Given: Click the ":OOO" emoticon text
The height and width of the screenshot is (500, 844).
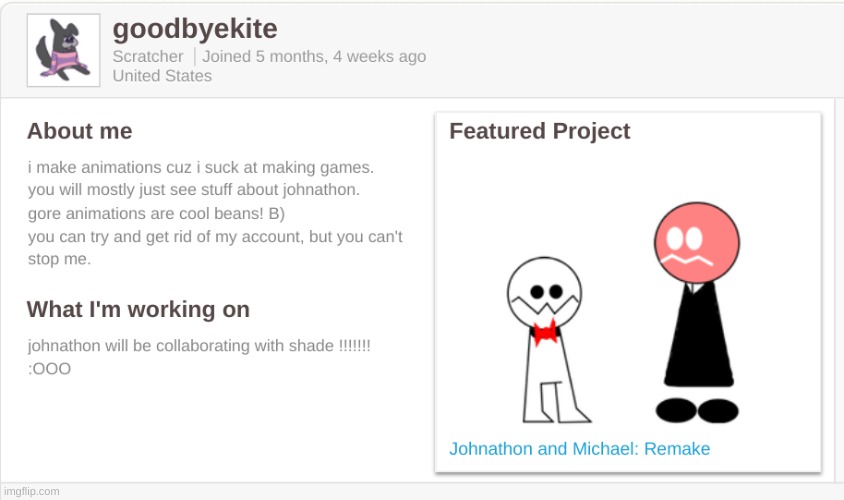Looking at the screenshot, I should tap(49, 369).
